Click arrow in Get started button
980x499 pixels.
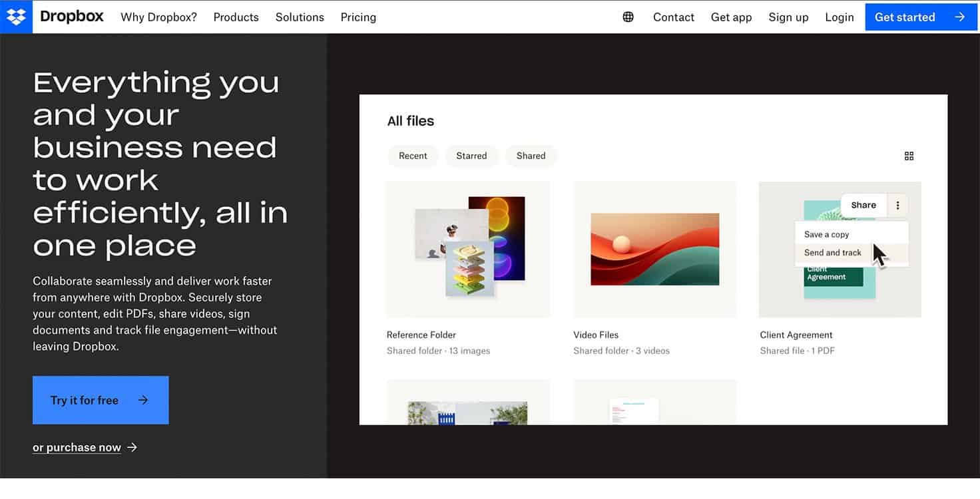959,17
